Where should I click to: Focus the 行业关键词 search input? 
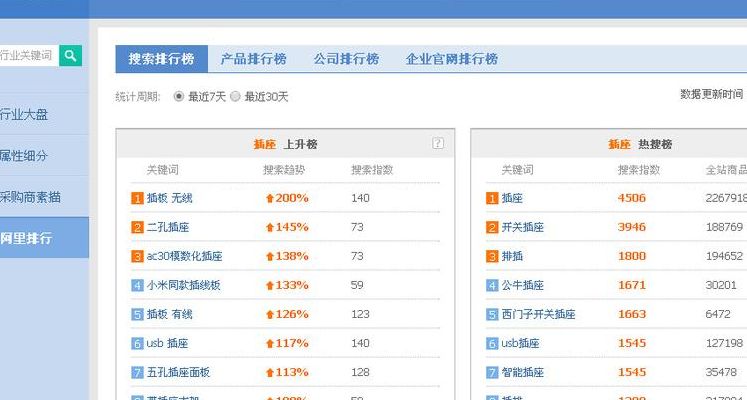[x=29, y=56]
